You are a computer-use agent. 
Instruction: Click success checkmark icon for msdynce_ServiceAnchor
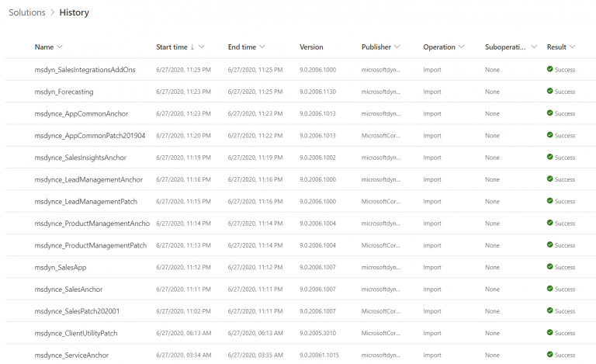pyautogui.click(x=549, y=355)
